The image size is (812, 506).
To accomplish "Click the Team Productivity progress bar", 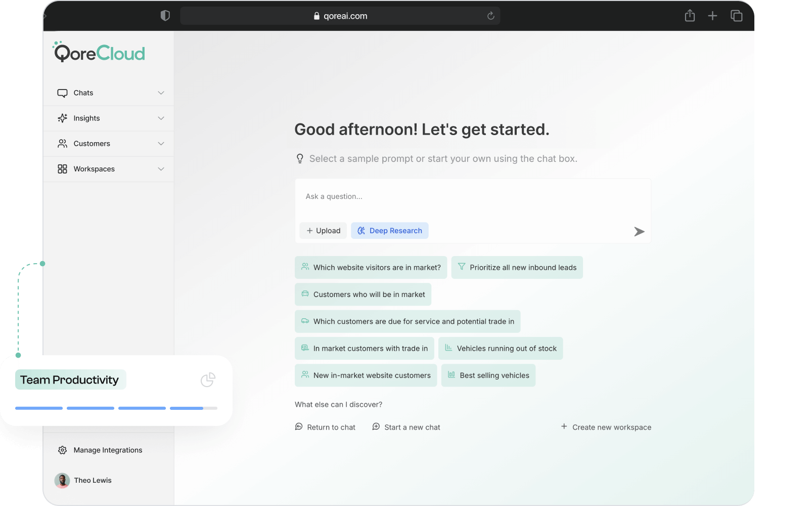I will coord(116,408).
